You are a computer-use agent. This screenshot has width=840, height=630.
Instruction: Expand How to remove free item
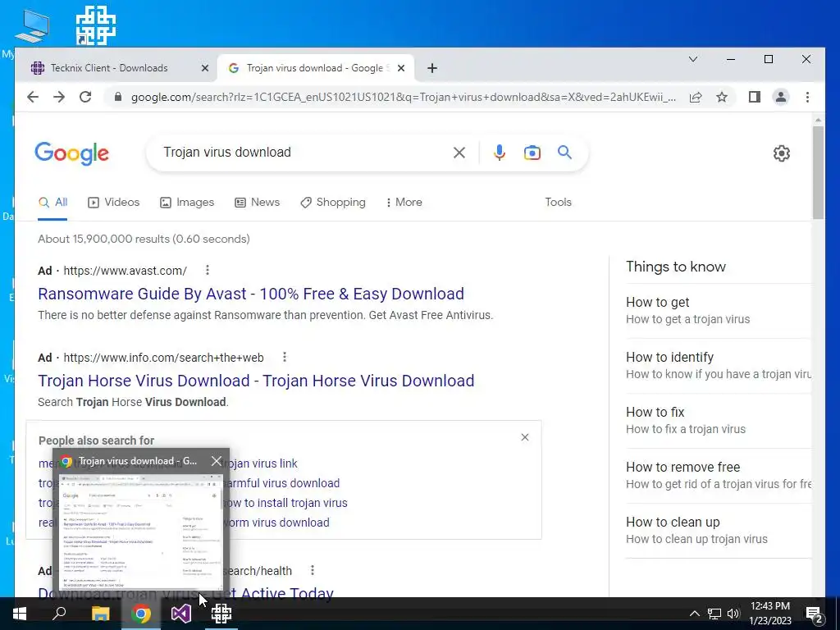[718, 475]
